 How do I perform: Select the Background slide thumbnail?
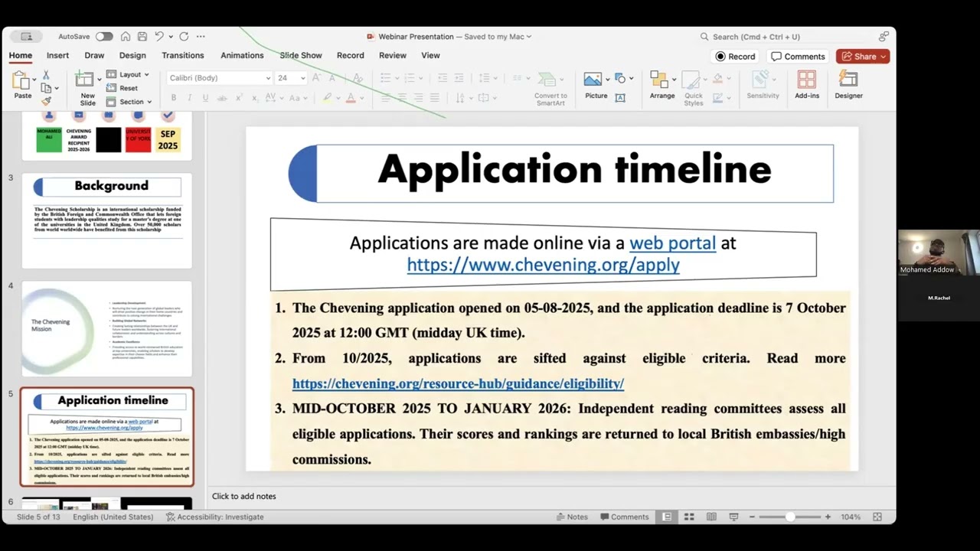(x=107, y=220)
